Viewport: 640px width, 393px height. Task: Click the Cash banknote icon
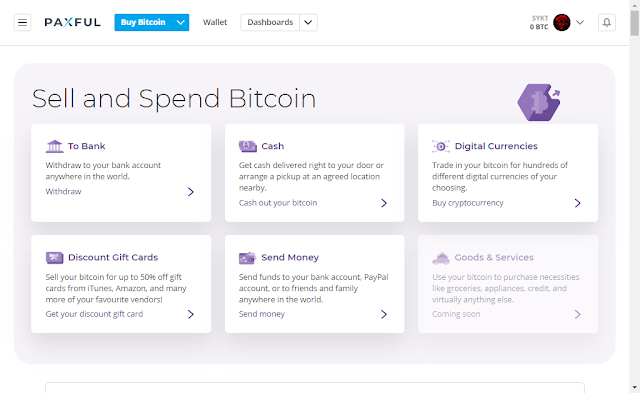click(248, 146)
